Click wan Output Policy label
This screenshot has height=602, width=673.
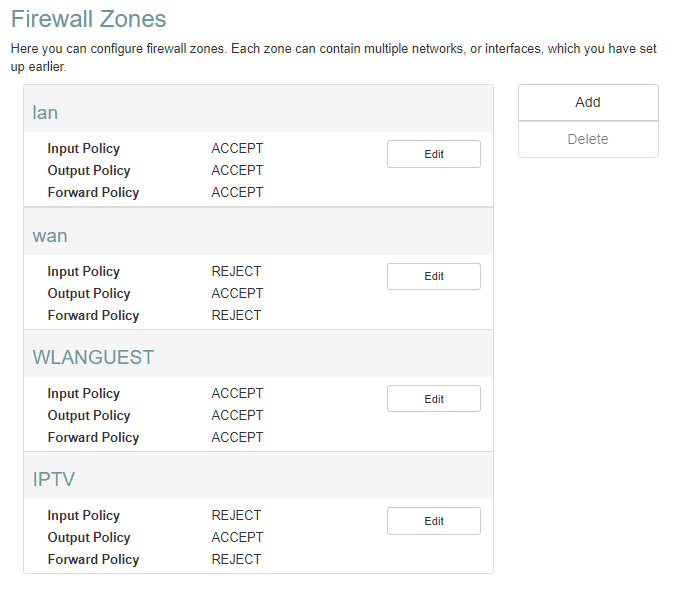89,293
